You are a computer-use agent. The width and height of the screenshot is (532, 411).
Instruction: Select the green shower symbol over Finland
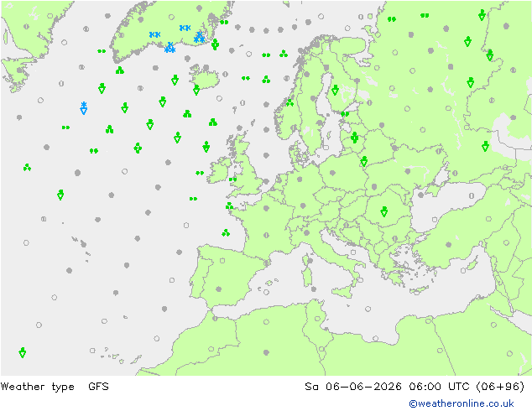click(335, 90)
